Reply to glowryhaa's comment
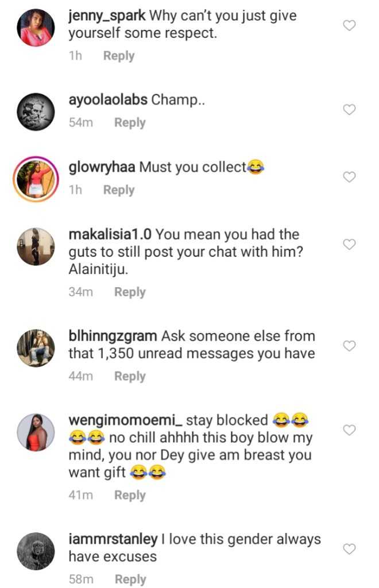The height and width of the screenshot is (588, 379). 119,190
